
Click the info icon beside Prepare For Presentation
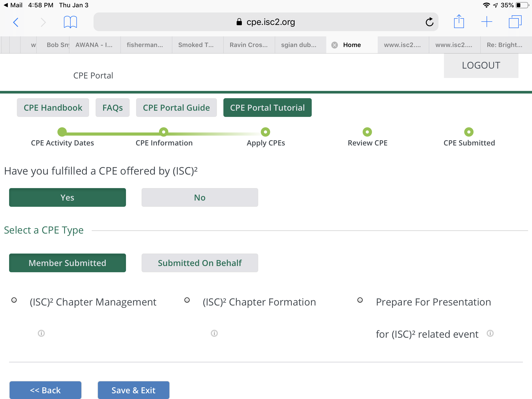[490, 333]
